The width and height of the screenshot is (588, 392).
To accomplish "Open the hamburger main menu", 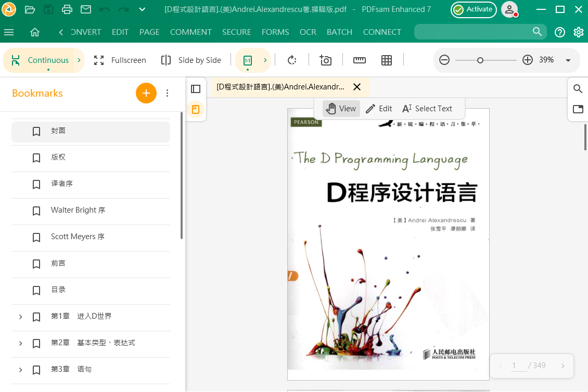I will (9, 32).
